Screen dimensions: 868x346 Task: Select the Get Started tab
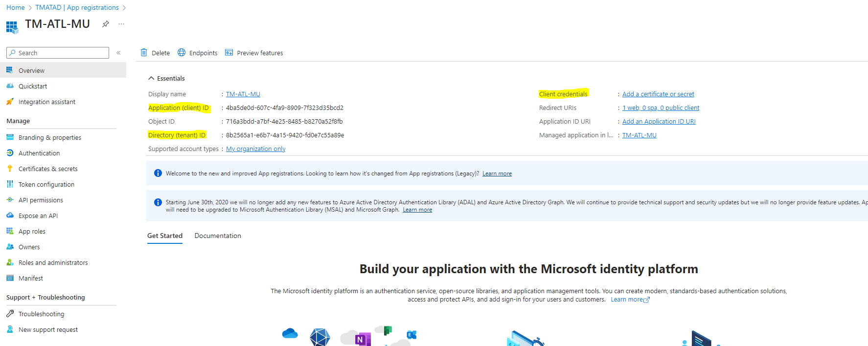[x=165, y=236]
